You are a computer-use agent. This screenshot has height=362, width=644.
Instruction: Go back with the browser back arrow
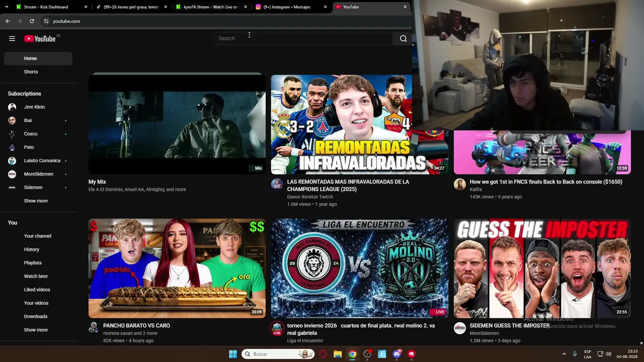8,21
